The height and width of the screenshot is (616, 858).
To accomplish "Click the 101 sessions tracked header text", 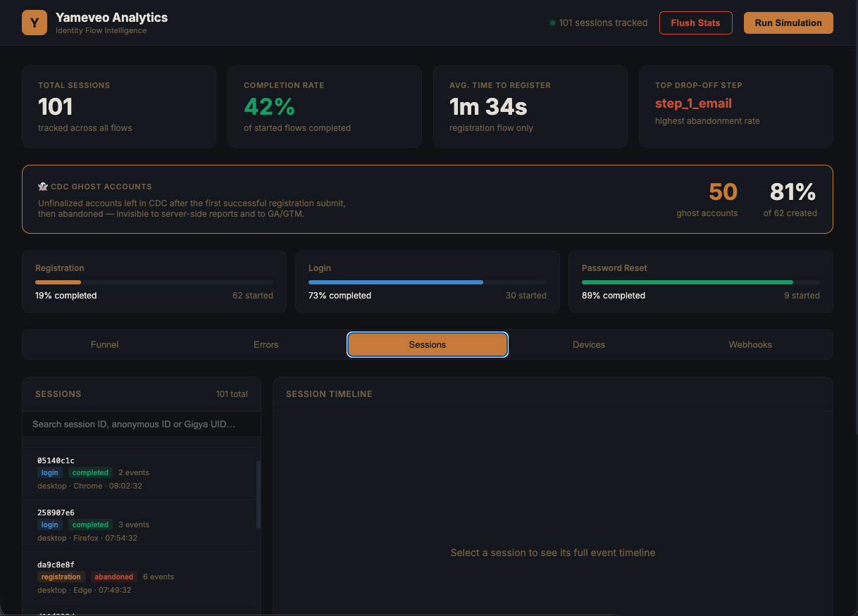I will click(x=603, y=23).
